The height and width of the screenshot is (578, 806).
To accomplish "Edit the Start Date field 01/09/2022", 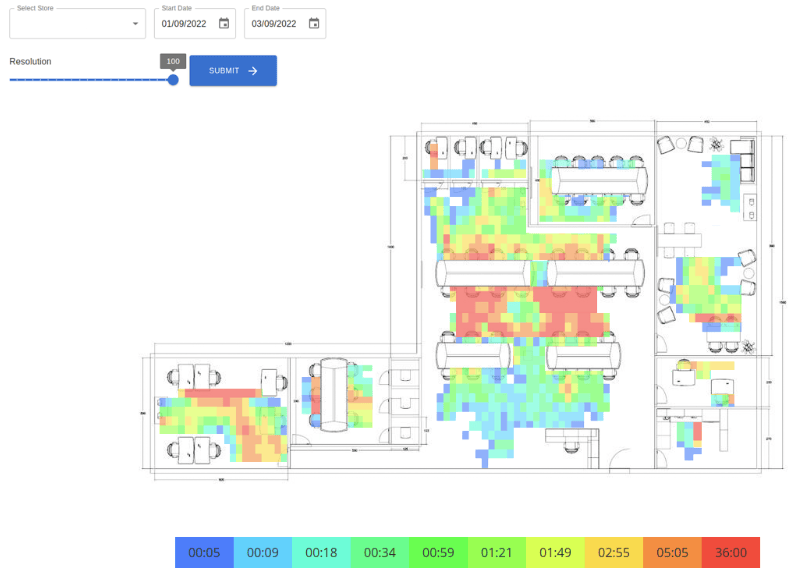I will (184, 24).
